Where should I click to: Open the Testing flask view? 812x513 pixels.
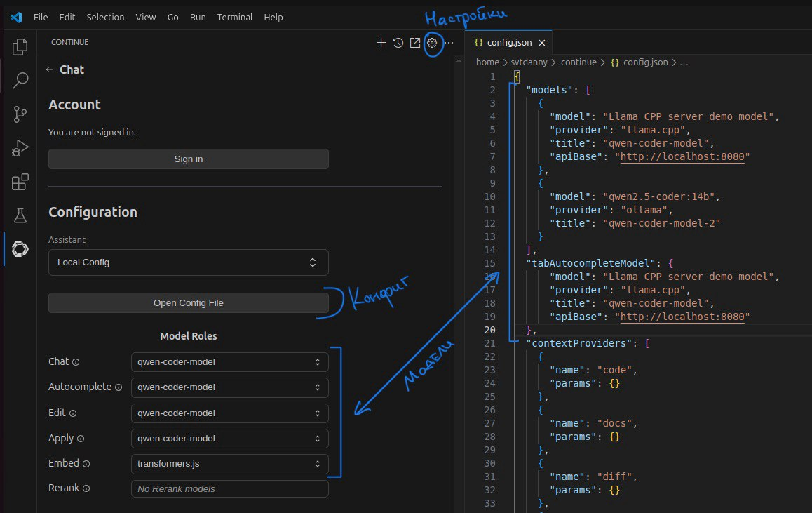pyautogui.click(x=20, y=215)
